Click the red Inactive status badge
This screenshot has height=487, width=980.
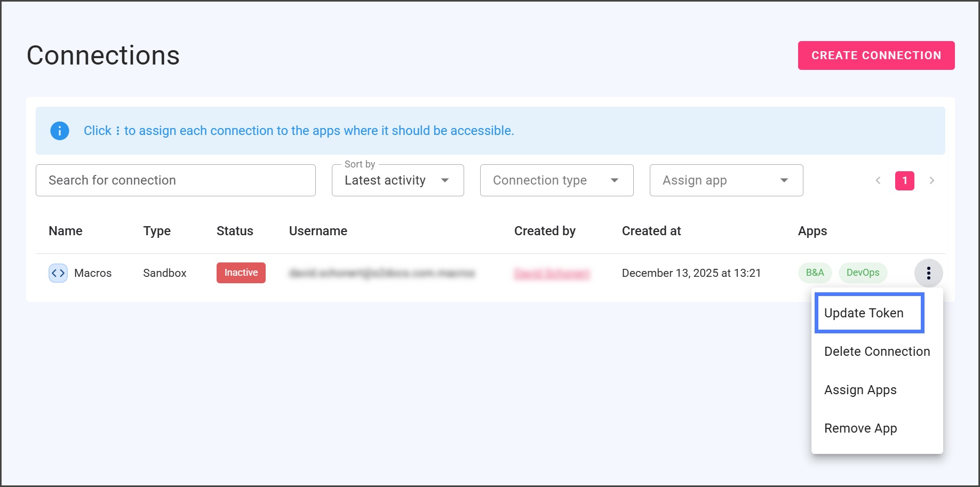click(241, 273)
